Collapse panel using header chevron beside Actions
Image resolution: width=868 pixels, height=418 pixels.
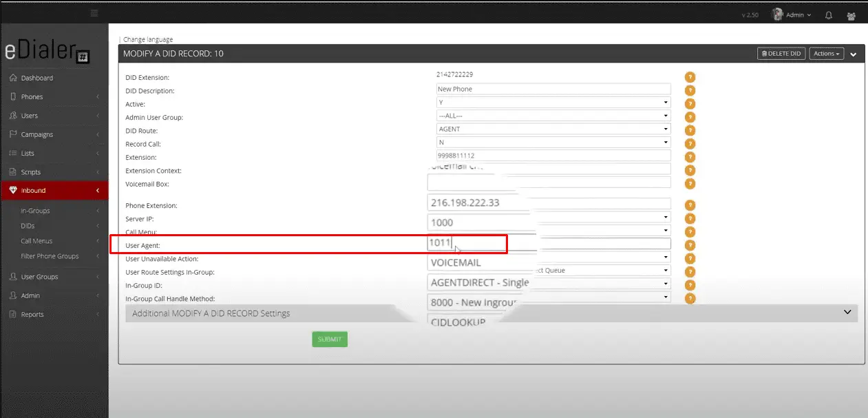point(854,54)
